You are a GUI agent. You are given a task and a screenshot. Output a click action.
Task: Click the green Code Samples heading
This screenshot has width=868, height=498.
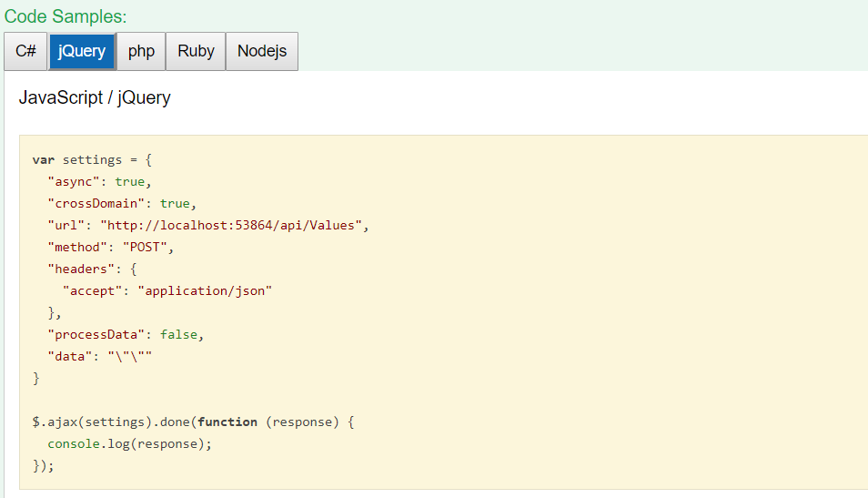click(66, 16)
